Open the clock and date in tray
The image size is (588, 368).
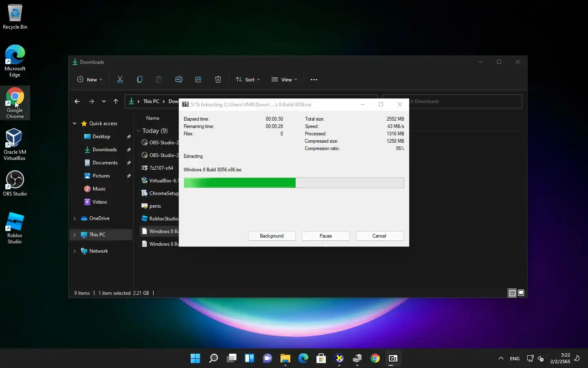(560, 358)
